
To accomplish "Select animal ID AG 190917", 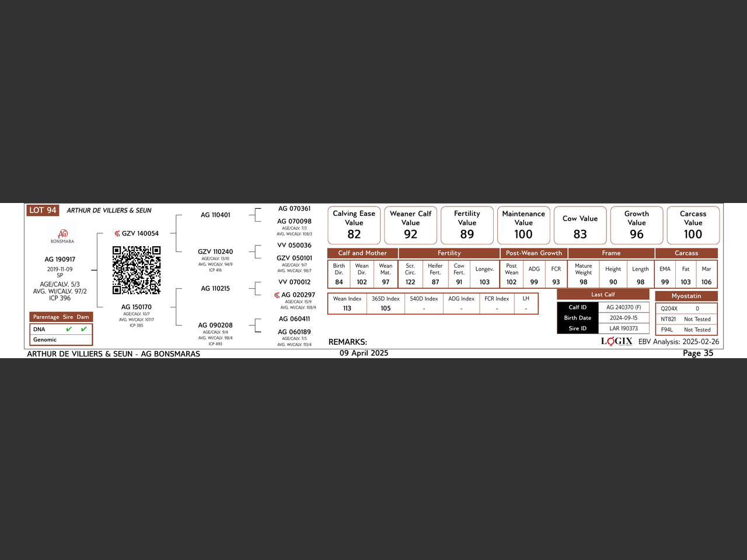I will (x=60, y=259).
